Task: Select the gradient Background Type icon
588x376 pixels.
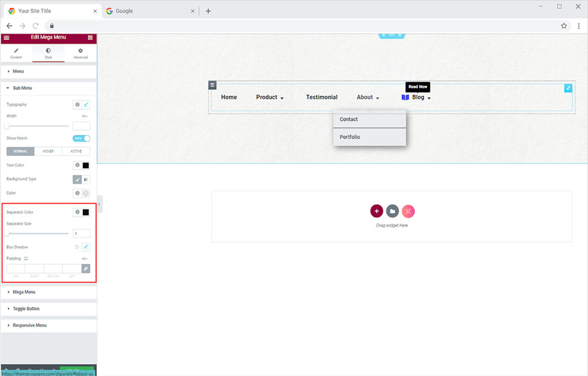Action: (x=86, y=179)
